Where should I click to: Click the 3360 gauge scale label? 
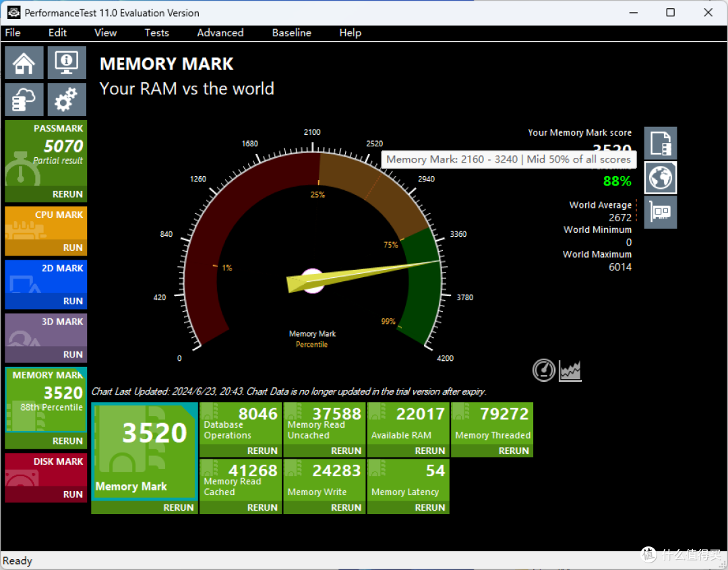click(x=458, y=234)
